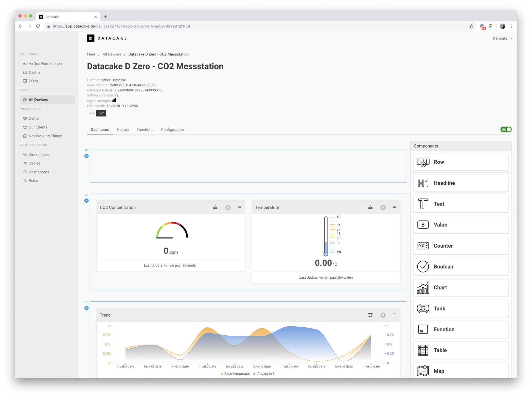
Task: Open Rules in the sidebar
Action: click(33, 180)
